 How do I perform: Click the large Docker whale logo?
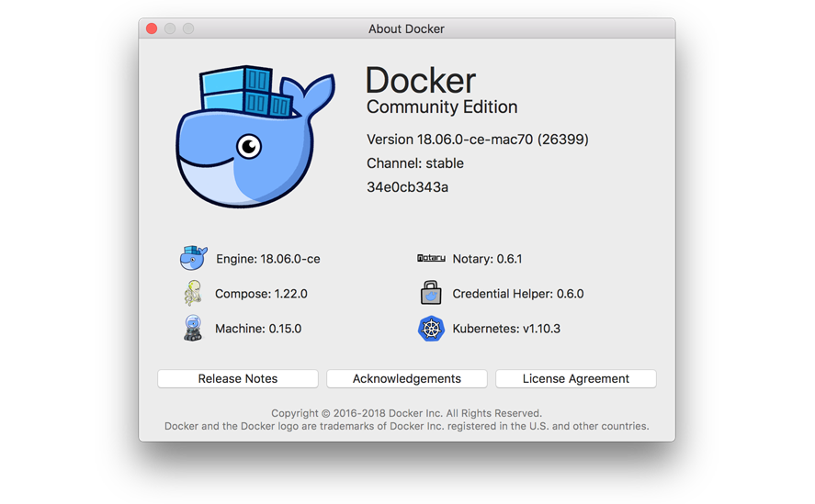(x=255, y=137)
